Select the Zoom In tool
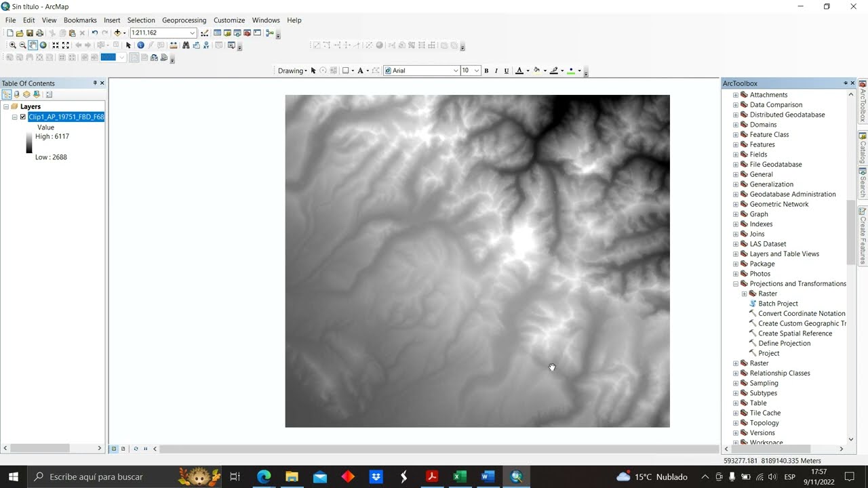 click(12, 45)
